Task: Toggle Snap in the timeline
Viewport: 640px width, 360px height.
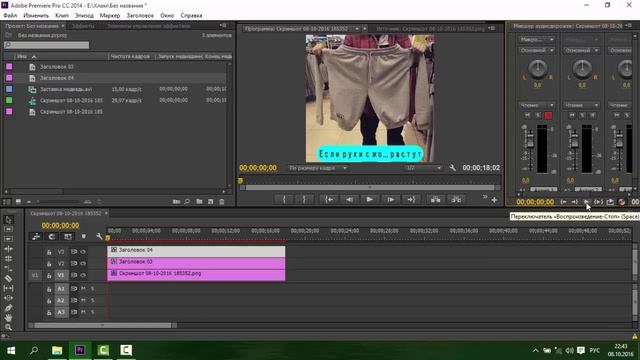Action: 51,237
